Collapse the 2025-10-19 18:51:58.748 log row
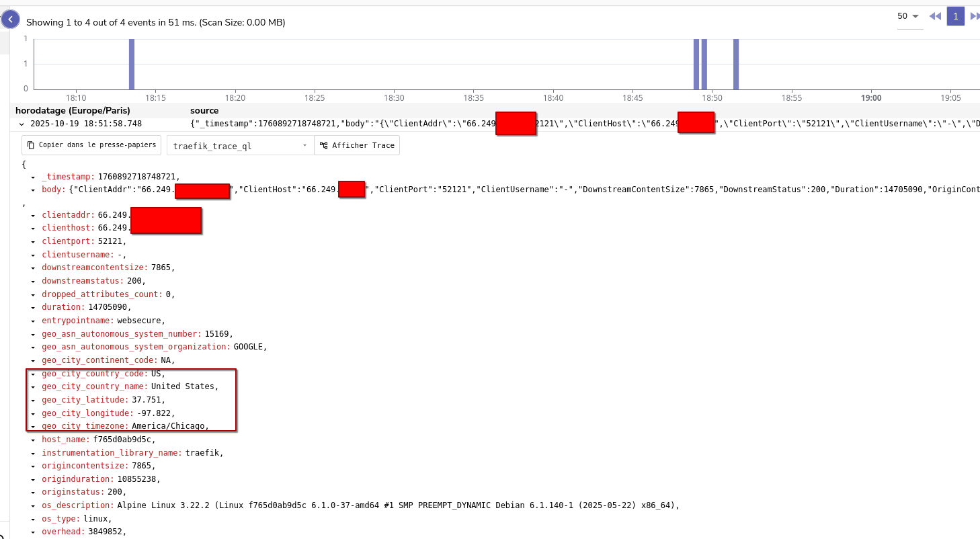Image resolution: width=980 pixels, height=539 pixels. [22, 124]
